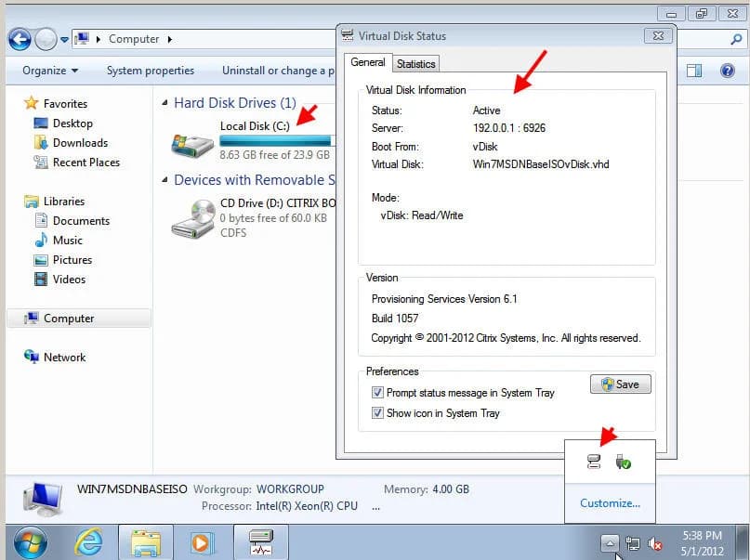Click the Save preferences button
This screenshot has height=560, width=750.
621,384
